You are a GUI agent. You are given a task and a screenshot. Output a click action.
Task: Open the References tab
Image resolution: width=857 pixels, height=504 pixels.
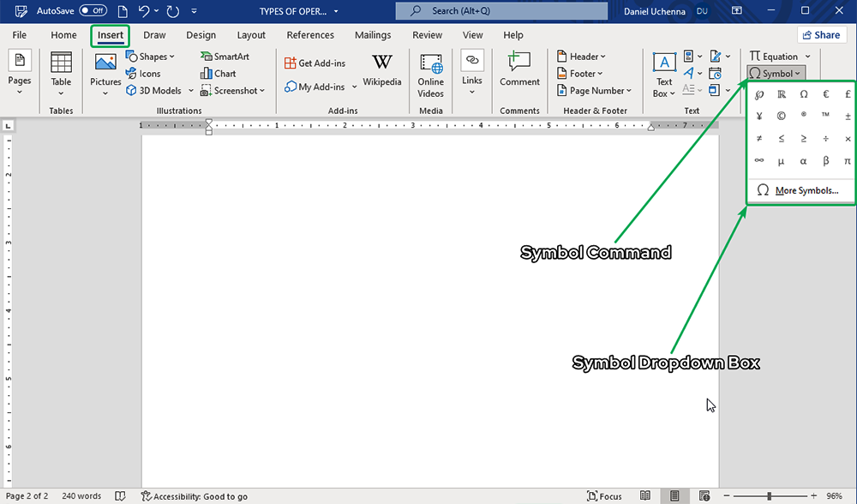(310, 35)
